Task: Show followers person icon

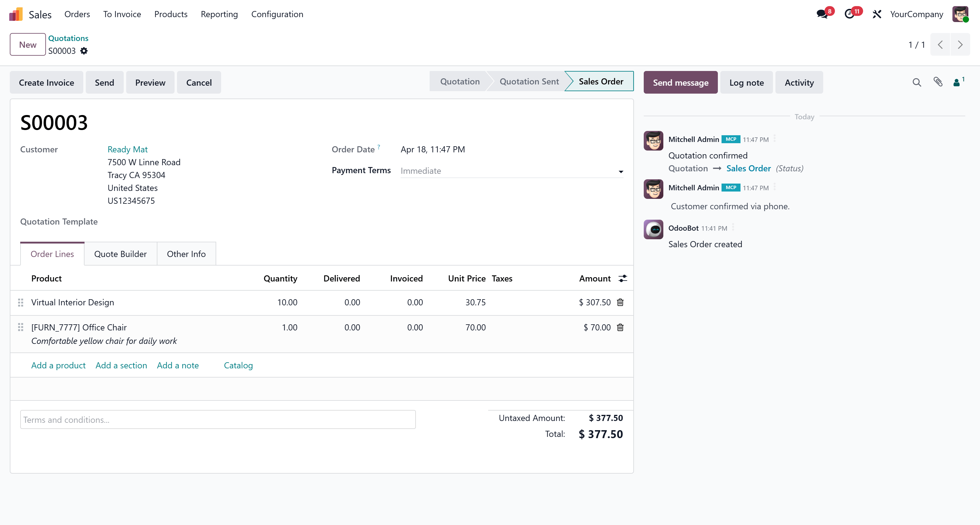Action: [x=956, y=83]
